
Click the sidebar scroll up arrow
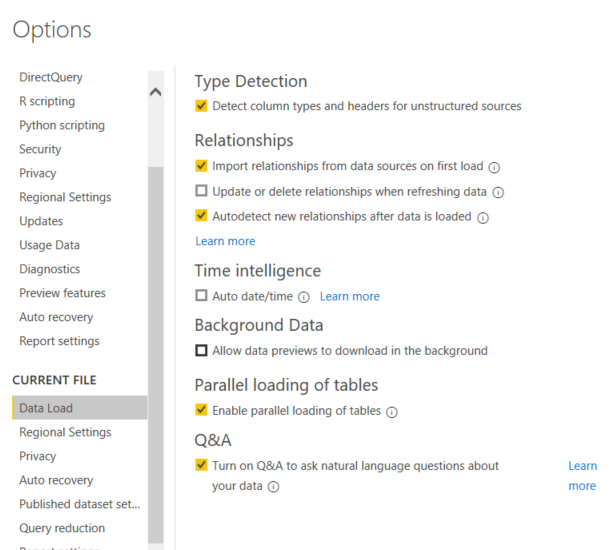pyautogui.click(x=155, y=92)
